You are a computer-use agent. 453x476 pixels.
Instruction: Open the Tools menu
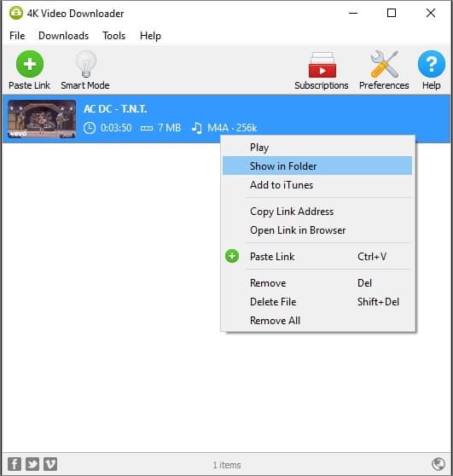point(113,36)
